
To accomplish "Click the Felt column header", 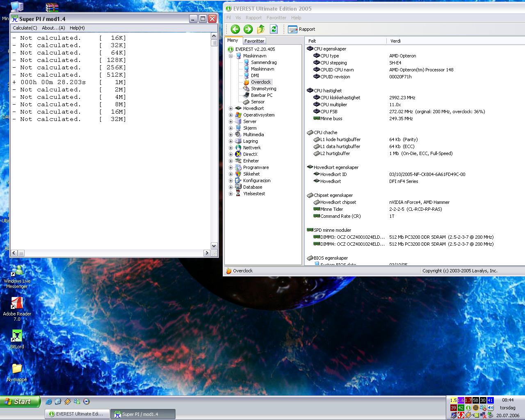I will (346, 41).
